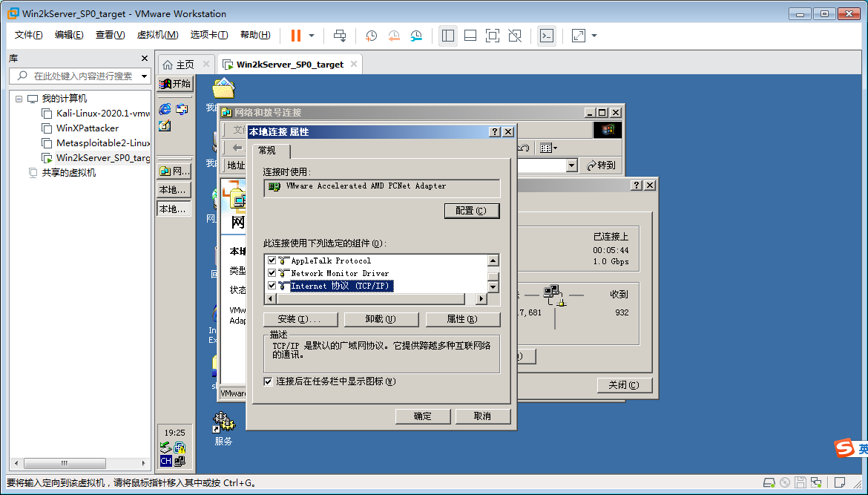The width and height of the screenshot is (868, 495).
Task: Click the component list horizontal scroll-right arrow
Action: (x=481, y=299)
